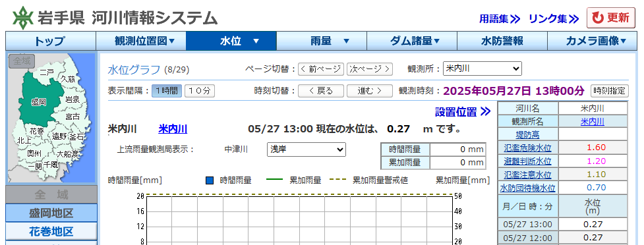The image size is (644, 245).
Task: Click the 1.60 danger level value
Action: (596, 148)
